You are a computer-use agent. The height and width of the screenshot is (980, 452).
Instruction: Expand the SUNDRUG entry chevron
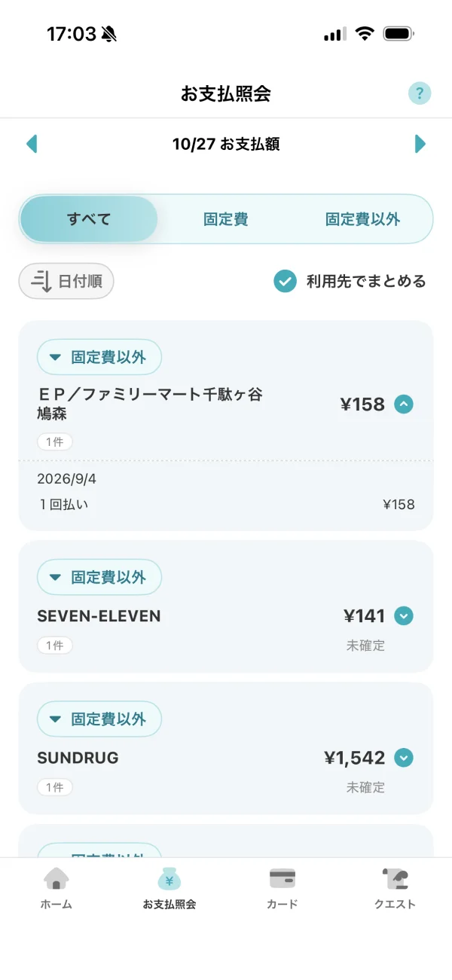(x=404, y=758)
